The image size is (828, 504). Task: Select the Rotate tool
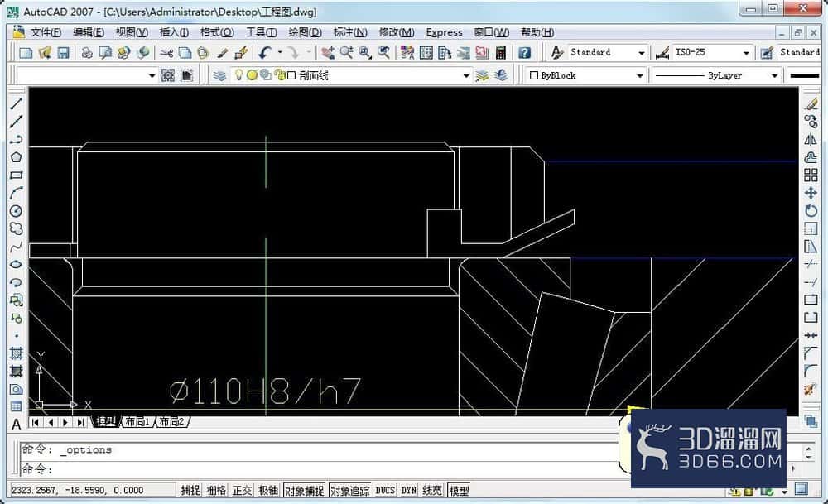pos(811,211)
